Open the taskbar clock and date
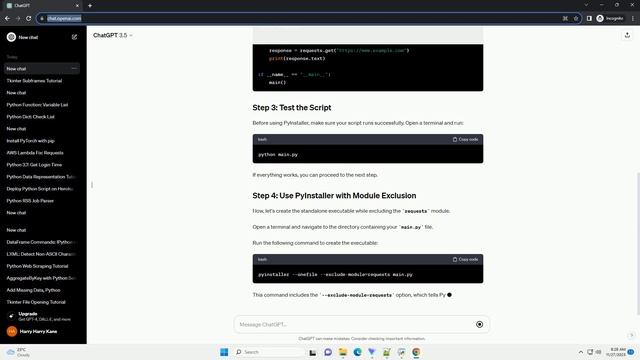The width and height of the screenshot is (640, 360). click(x=616, y=352)
